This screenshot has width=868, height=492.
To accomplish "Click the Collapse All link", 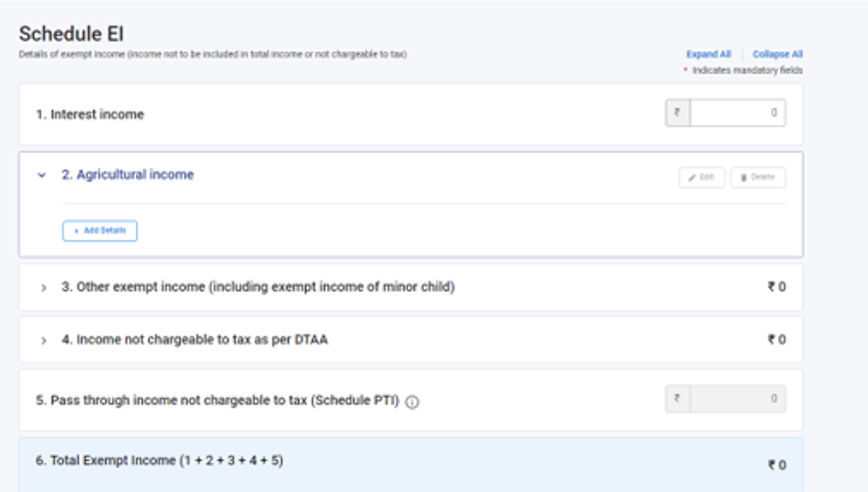I will (x=777, y=54).
